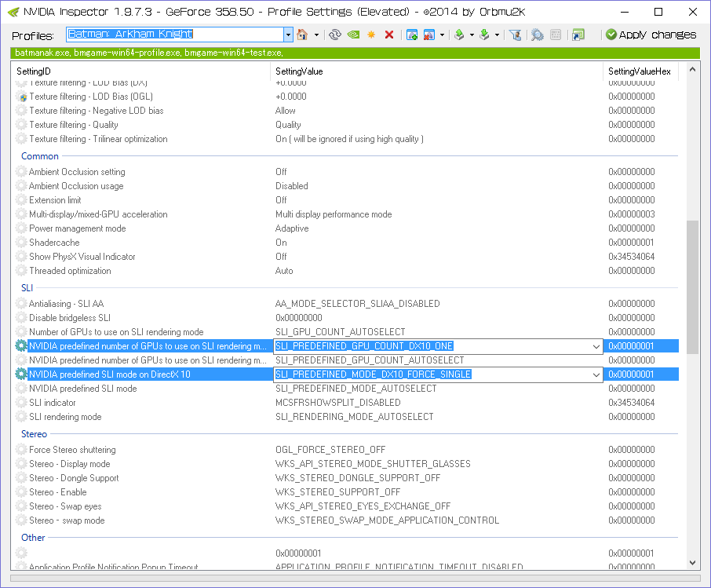Click the gear icon beside Shadercache
Image resolution: width=711 pixels, height=588 pixels.
point(21,243)
